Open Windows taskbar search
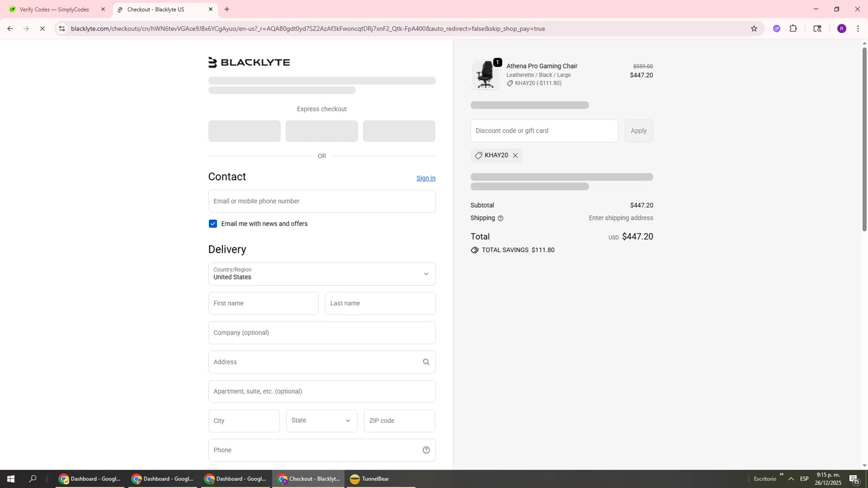Image resolution: width=868 pixels, height=488 pixels. (x=32, y=479)
